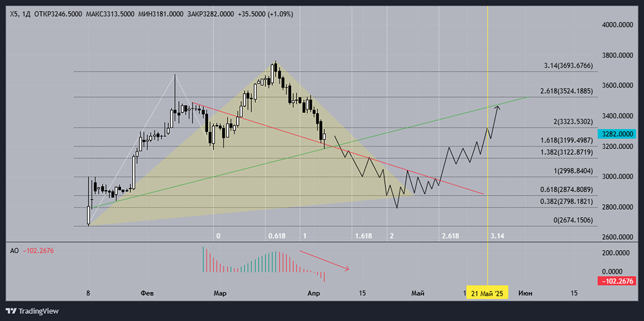Click Fibonacci level 3.14(3693.6766)
The height and width of the screenshot is (321, 644).
click(x=569, y=65)
